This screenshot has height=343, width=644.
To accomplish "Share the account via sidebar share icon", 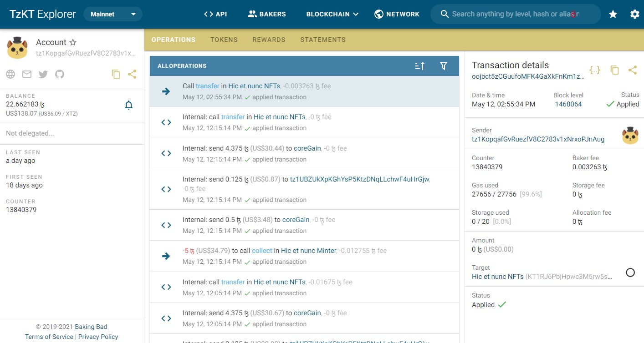I will (x=132, y=74).
